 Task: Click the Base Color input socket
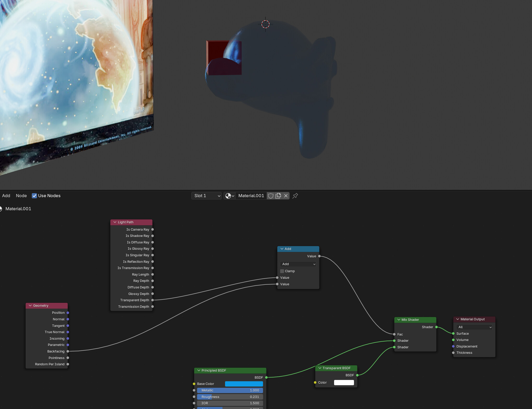[194, 384]
